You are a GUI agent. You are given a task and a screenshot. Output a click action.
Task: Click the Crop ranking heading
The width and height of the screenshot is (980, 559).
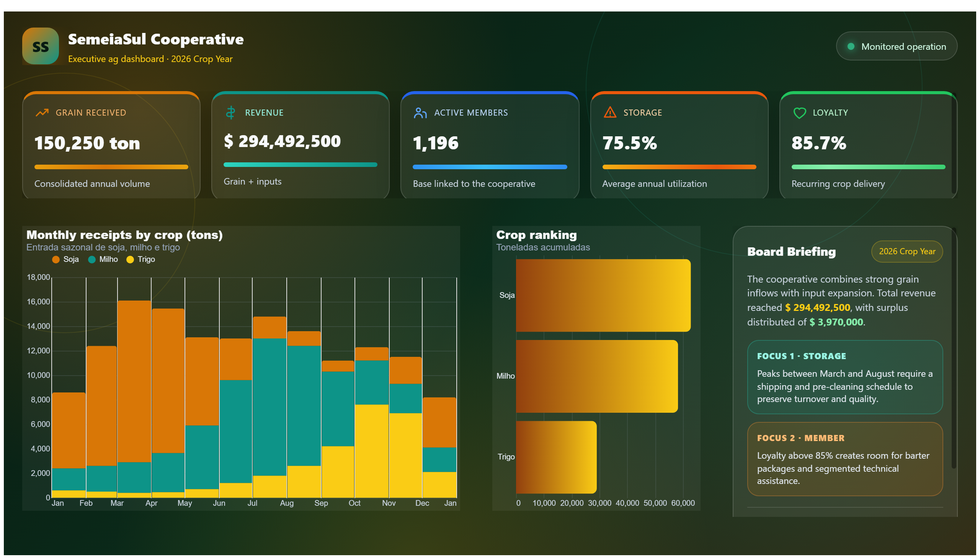click(x=536, y=235)
